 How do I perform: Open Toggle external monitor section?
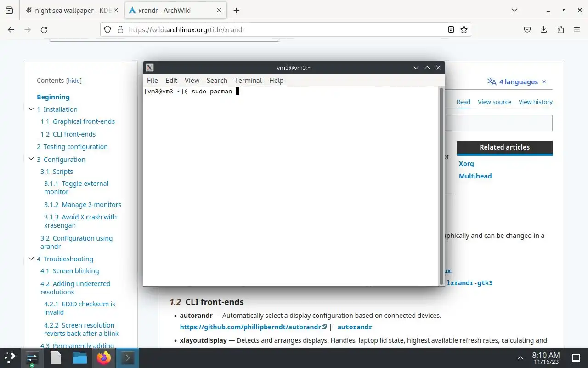[x=76, y=188]
